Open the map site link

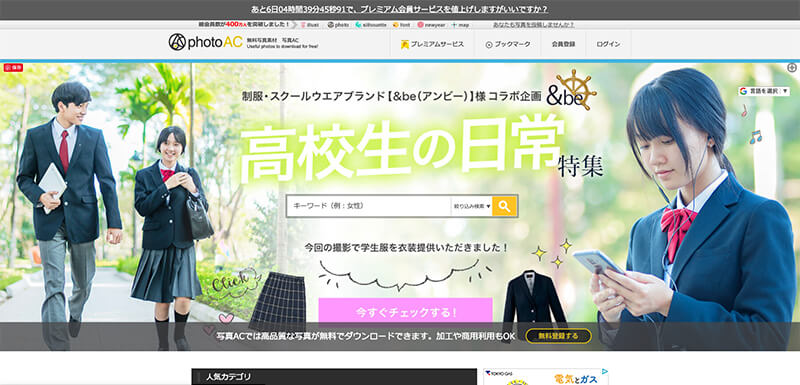click(x=460, y=24)
